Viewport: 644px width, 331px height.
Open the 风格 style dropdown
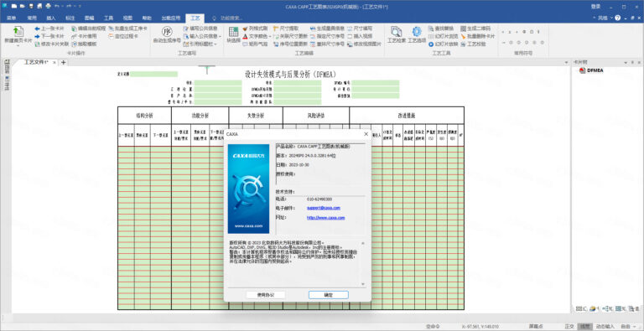(605, 18)
